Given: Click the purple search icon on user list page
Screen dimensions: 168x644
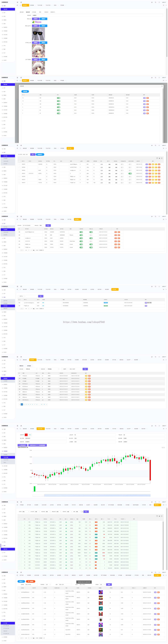Looking at the screenshot, I should pyautogui.click(x=33, y=155).
